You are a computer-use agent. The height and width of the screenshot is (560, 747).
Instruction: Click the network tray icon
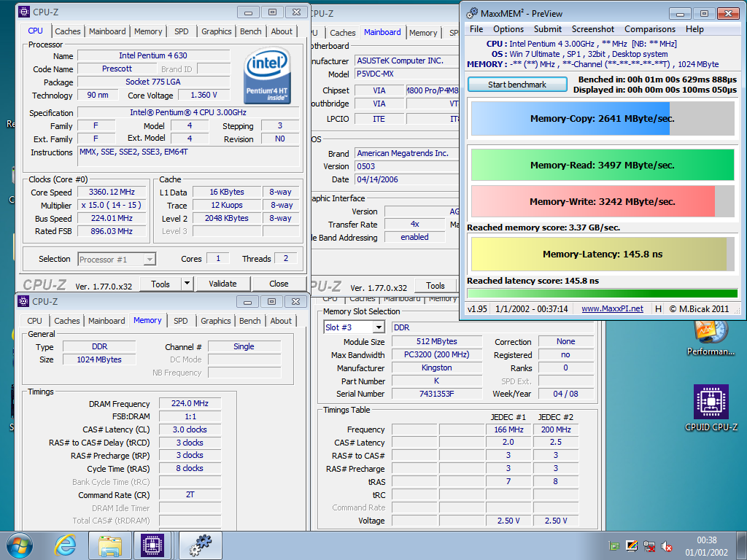(x=649, y=546)
